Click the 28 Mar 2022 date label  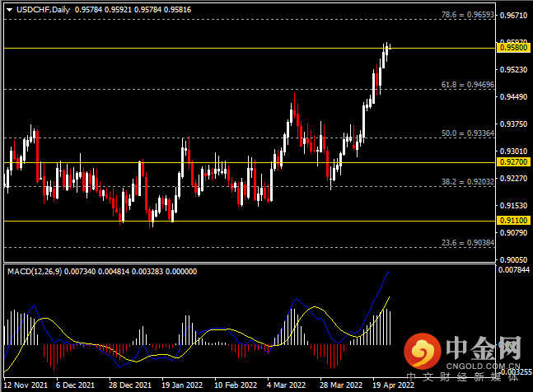point(341,385)
